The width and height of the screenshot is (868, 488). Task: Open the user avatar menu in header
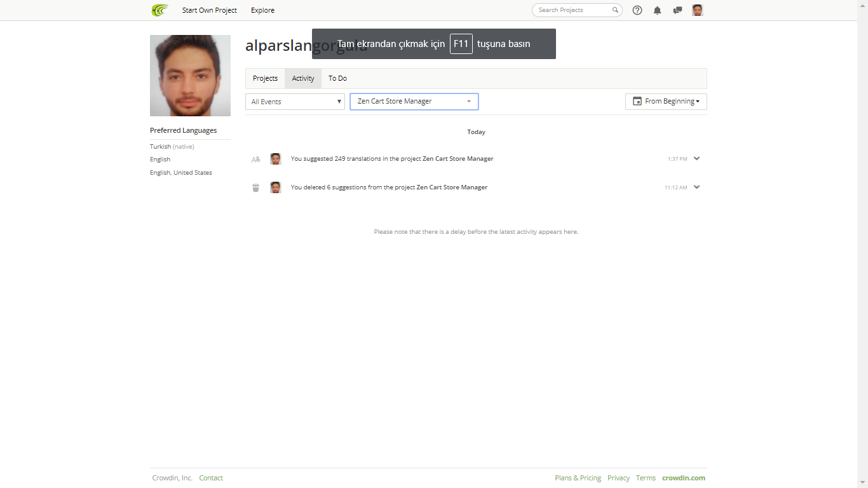tap(698, 10)
